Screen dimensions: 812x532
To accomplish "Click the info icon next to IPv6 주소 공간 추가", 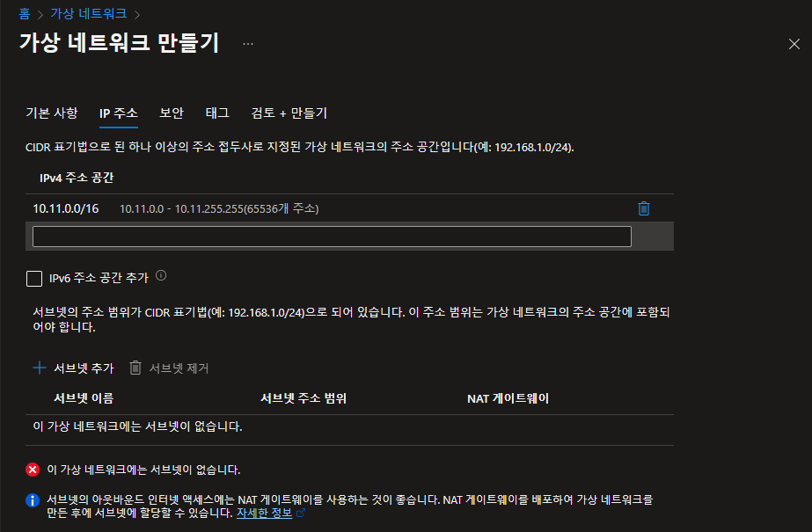I will pyautogui.click(x=161, y=275).
